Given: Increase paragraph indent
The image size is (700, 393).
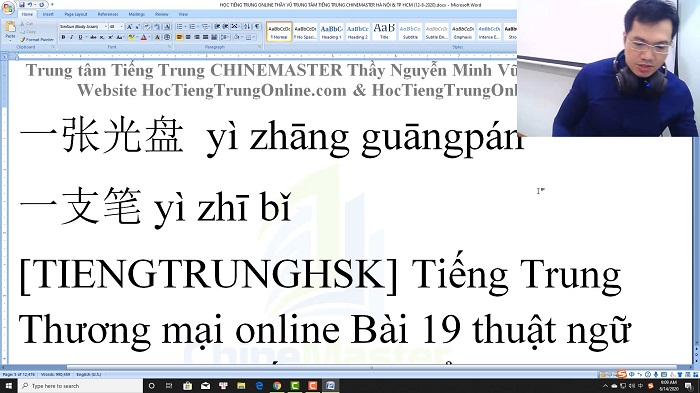Looking at the screenshot, I should pos(225,26).
